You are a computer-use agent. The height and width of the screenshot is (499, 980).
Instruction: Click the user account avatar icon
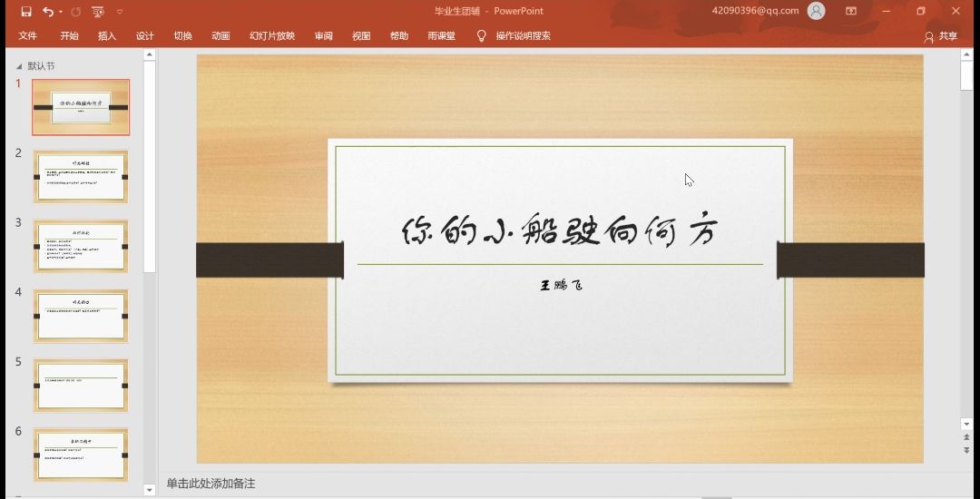pos(817,11)
